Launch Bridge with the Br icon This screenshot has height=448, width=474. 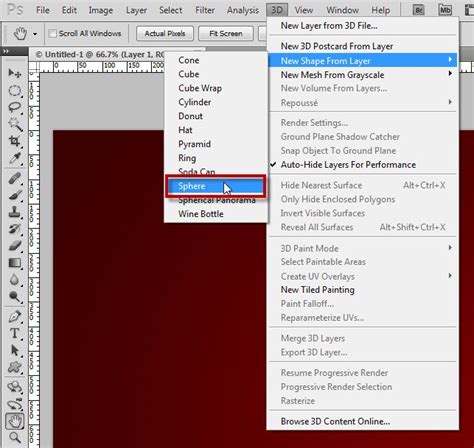[419, 10]
